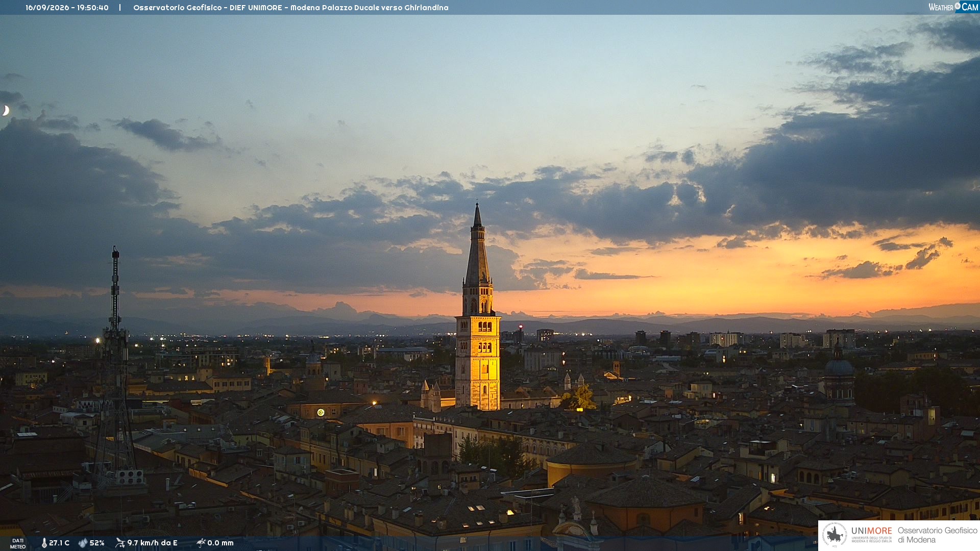Click the 9.7 km/h da E wind reading
Viewport: 980px width, 551px height.
152,543
